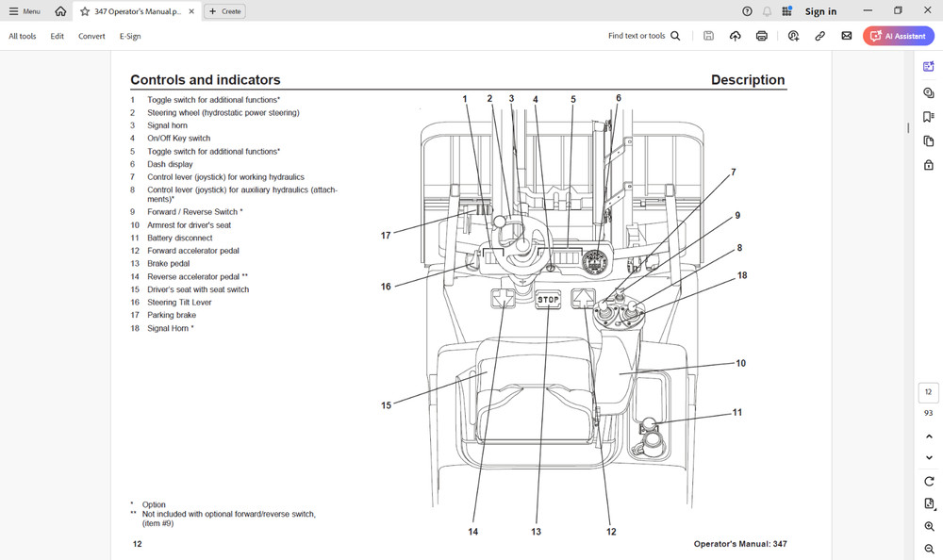Click the text 'On/Off Key switch'
This screenshot has height=560, width=943.
pyautogui.click(x=178, y=138)
